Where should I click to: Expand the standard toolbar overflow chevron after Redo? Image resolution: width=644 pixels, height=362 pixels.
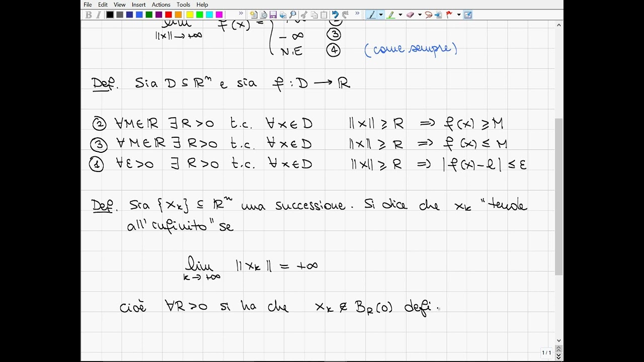pos(357,13)
